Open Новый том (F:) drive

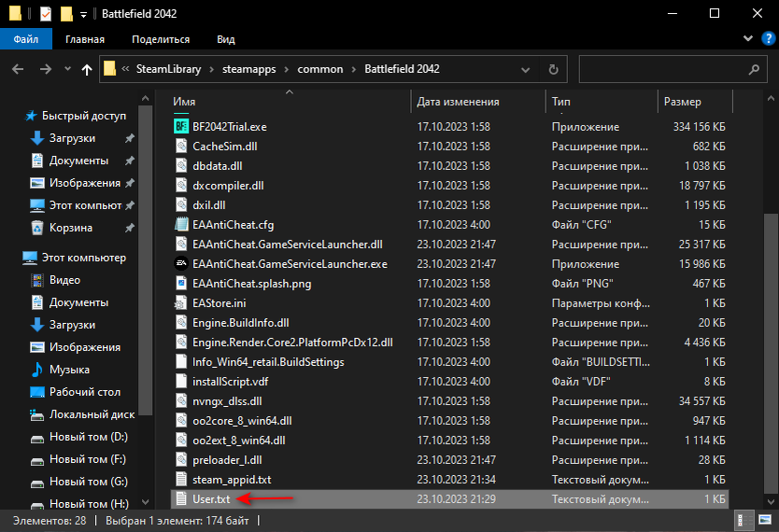coord(88,459)
